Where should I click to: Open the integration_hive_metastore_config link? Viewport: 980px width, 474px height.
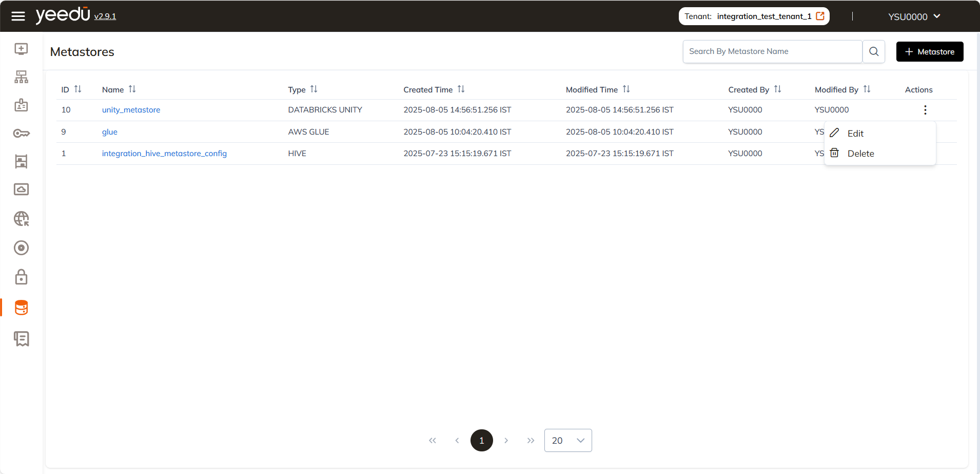click(x=164, y=154)
